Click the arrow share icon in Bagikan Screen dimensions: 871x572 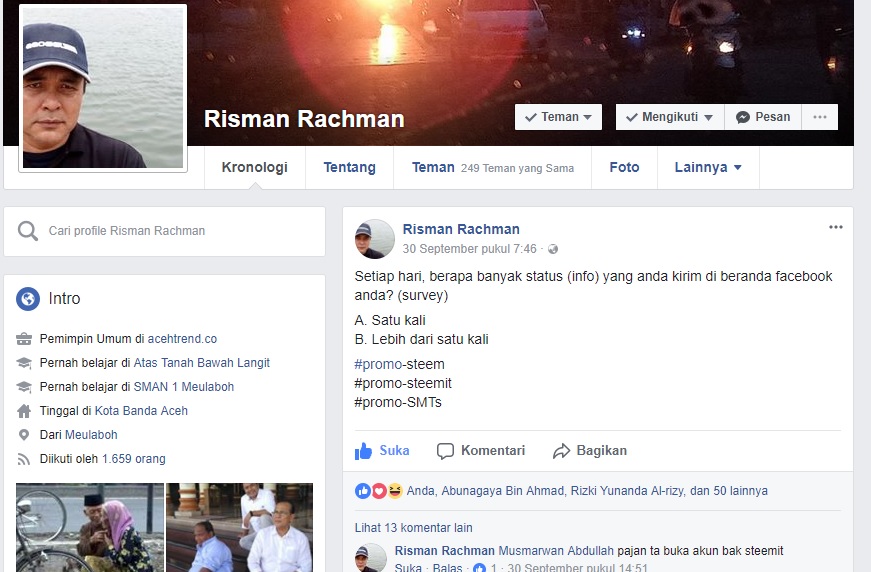point(561,451)
